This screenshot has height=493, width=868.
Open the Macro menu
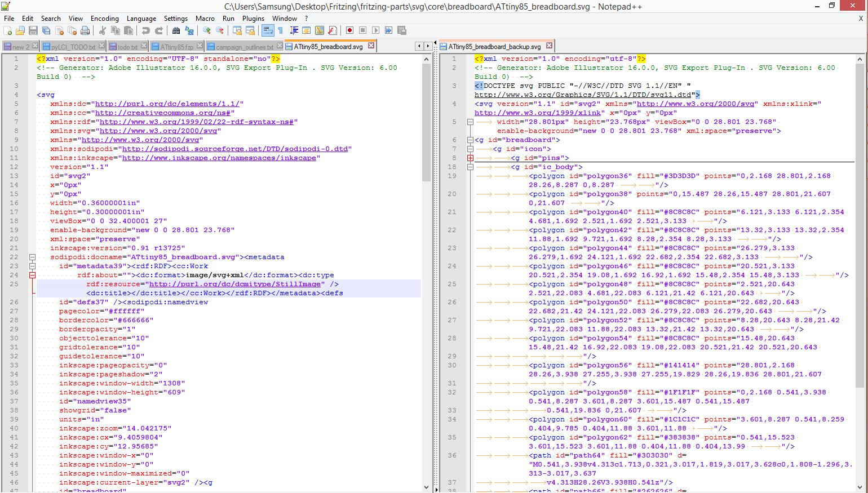tap(205, 19)
